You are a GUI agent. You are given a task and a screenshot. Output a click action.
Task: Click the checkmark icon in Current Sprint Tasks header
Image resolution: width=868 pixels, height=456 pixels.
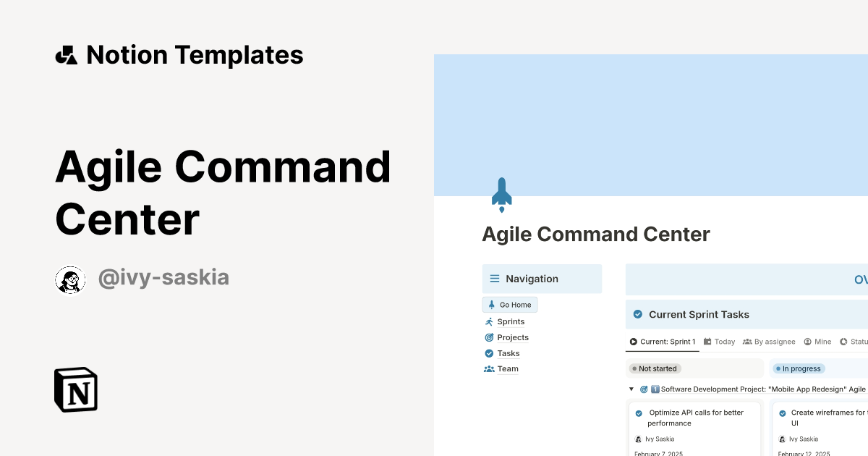pos(638,314)
